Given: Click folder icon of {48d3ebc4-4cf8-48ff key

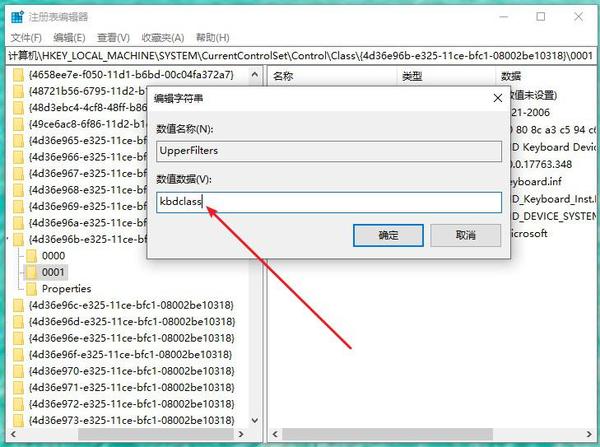Looking at the screenshot, I should [x=18, y=108].
